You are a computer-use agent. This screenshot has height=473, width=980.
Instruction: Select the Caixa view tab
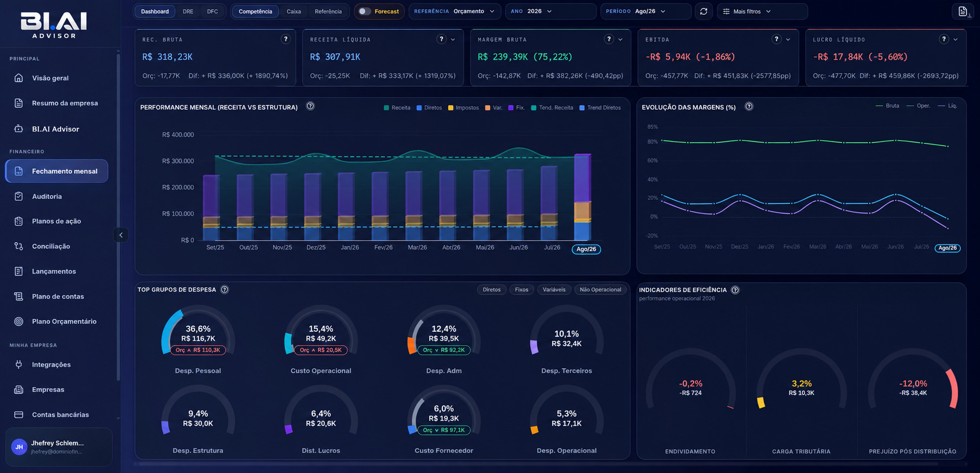click(x=294, y=11)
